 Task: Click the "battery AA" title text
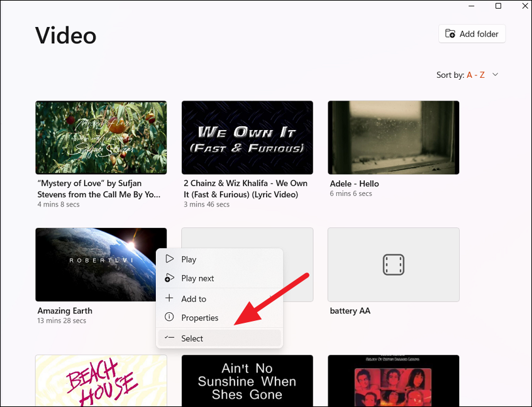350,311
